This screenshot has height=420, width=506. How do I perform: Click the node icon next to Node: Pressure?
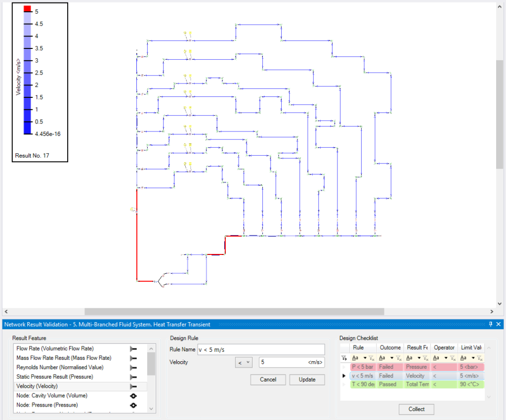[132, 405]
